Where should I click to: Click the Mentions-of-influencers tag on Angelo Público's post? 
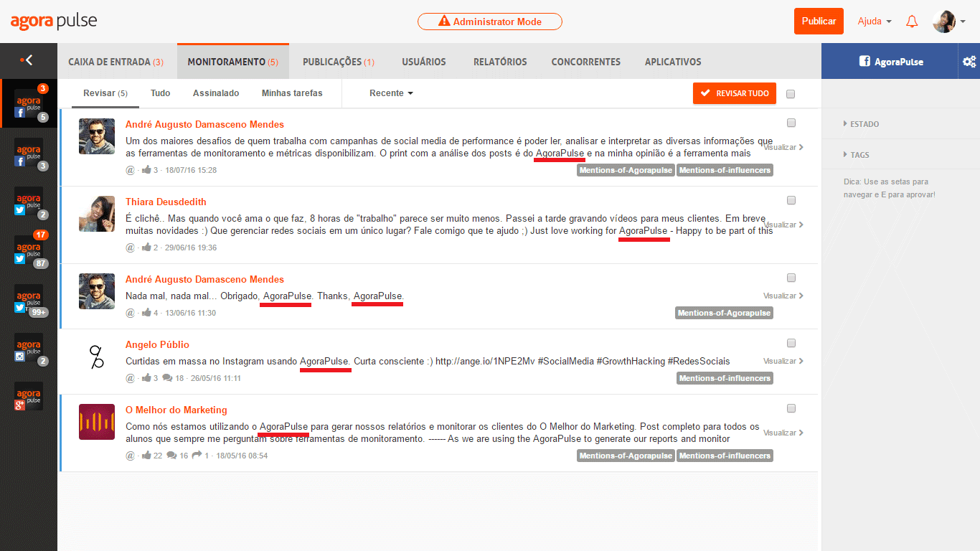click(725, 378)
